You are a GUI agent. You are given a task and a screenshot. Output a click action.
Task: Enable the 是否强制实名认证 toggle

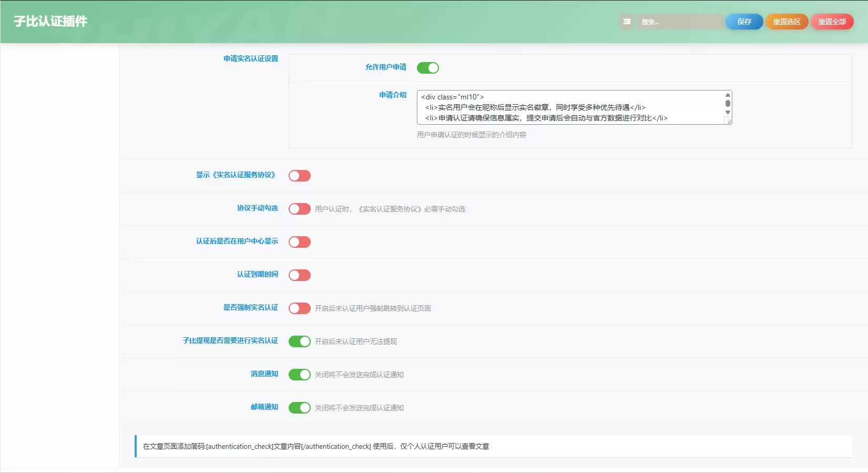point(300,308)
